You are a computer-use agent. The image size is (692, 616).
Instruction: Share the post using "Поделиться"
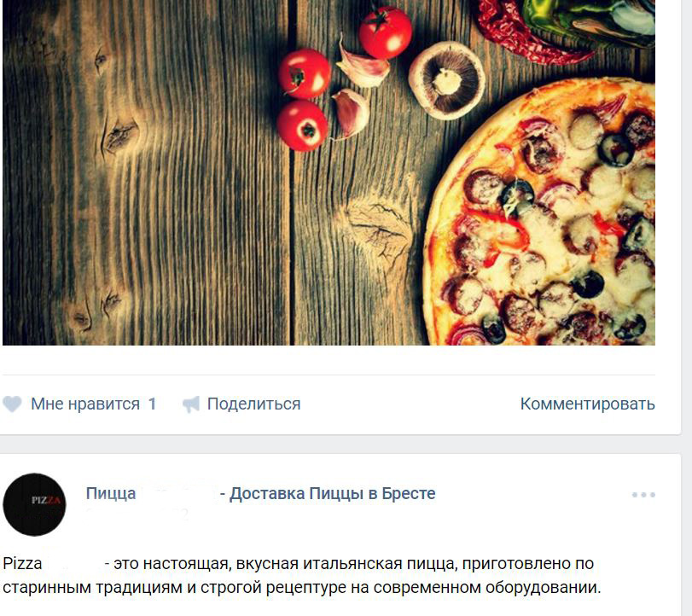pyautogui.click(x=253, y=404)
